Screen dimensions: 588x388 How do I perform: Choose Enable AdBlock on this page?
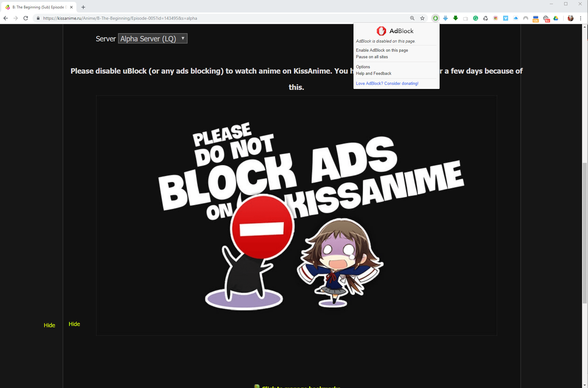pyautogui.click(x=382, y=50)
